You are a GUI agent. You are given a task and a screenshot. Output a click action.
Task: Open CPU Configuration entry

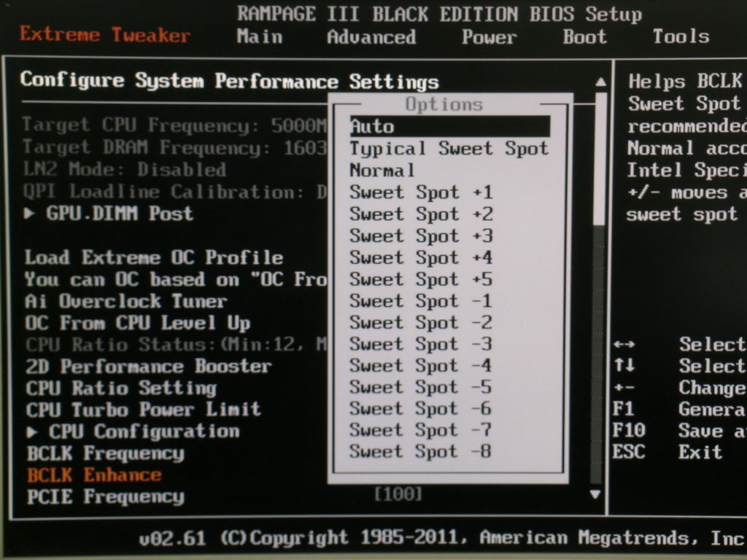coord(144,432)
